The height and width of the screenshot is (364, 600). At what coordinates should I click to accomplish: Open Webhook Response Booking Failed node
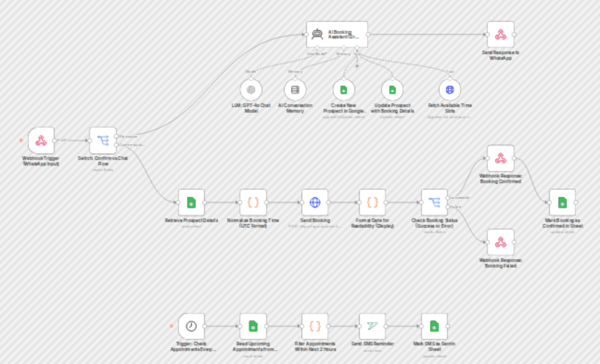pos(500,242)
